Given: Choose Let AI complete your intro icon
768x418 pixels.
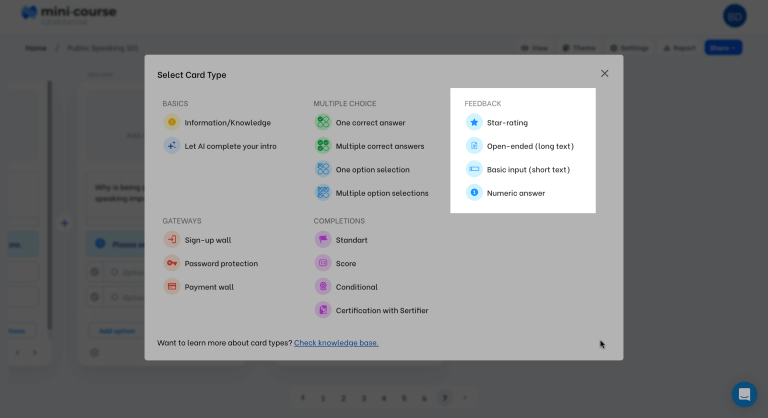Looking at the screenshot, I should [x=172, y=146].
